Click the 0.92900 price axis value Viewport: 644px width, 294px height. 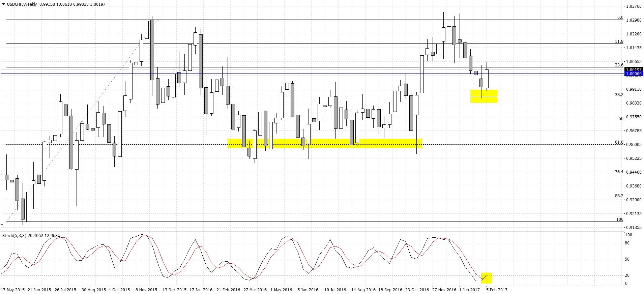click(x=634, y=200)
